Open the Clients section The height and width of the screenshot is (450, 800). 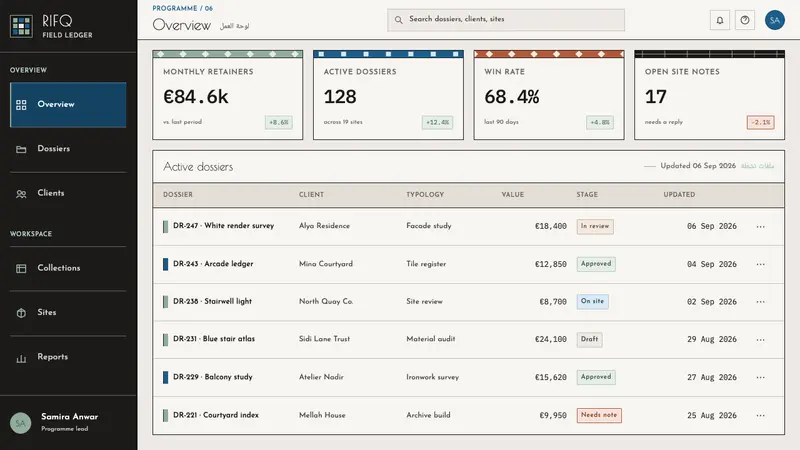(68, 193)
